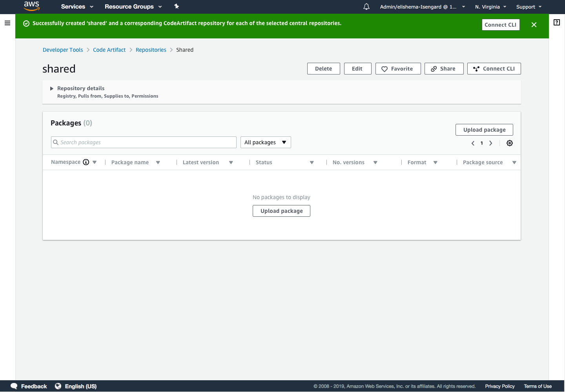The image size is (565, 392).
Task: Click Connect CLI next to Share
Action: pyautogui.click(x=494, y=69)
